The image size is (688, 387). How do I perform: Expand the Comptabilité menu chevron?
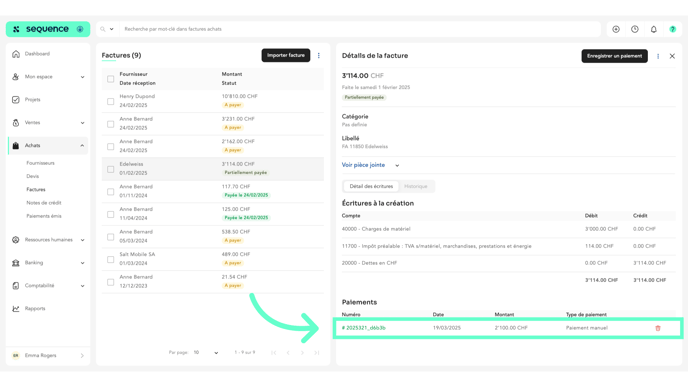pos(82,286)
